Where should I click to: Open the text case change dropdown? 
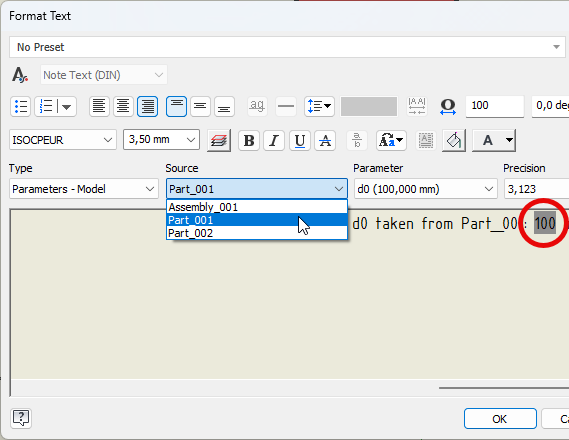pyautogui.click(x=391, y=140)
